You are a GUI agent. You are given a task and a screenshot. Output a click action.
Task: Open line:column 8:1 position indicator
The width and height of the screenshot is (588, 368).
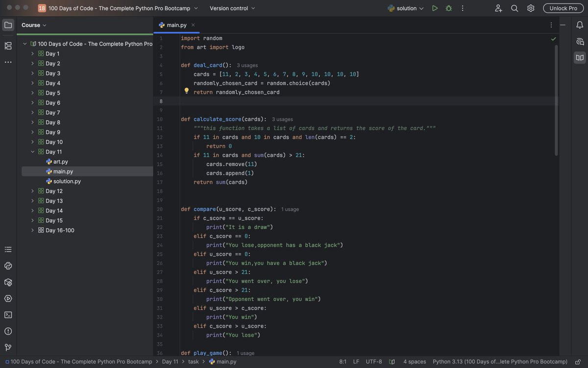click(343, 362)
